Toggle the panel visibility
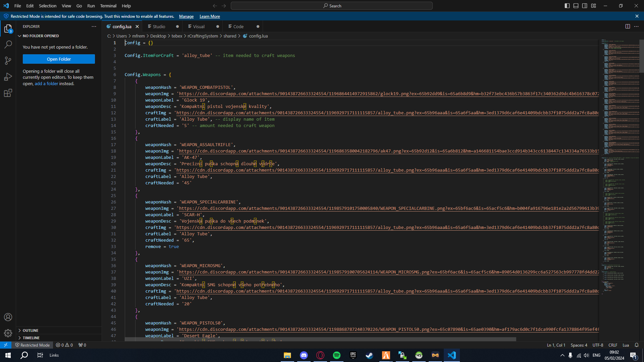This screenshot has width=644, height=362. pos(576,6)
